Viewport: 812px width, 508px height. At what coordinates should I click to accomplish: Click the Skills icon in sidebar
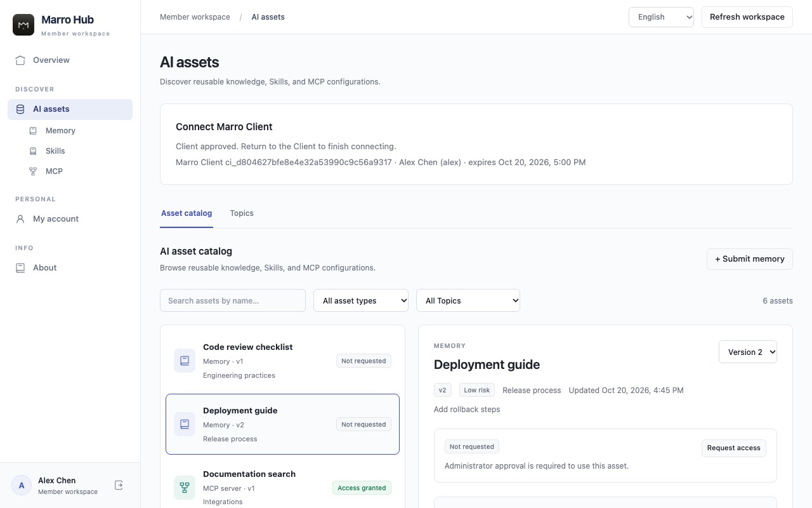pyautogui.click(x=33, y=151)
